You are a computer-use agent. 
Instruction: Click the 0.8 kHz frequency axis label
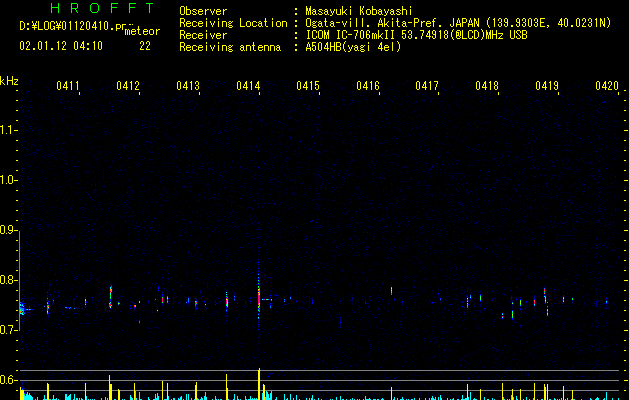pos(8,280)
